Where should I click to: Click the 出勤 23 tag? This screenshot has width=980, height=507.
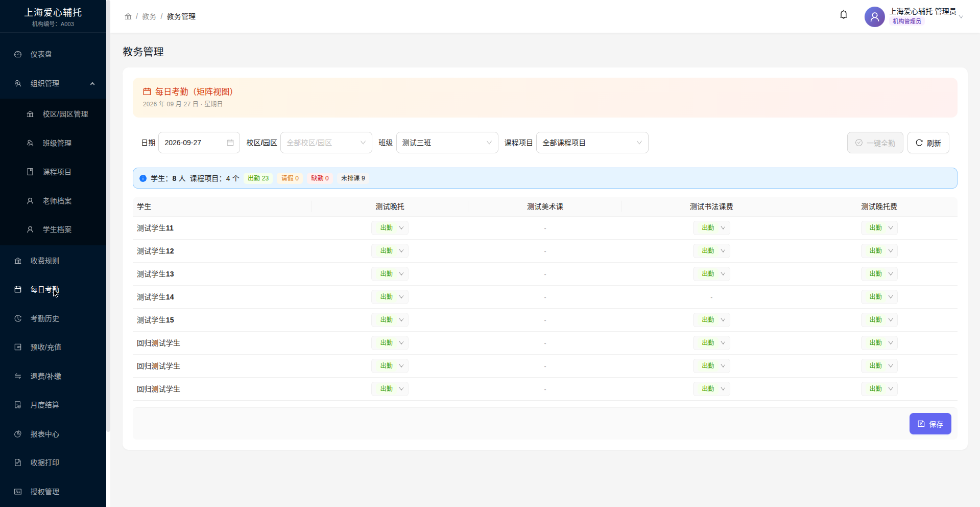coord(258,178)
